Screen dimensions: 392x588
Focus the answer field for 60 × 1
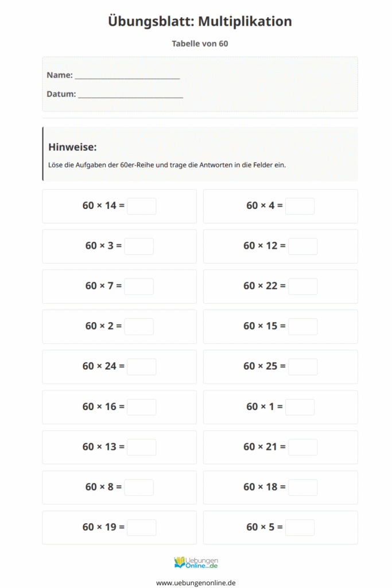300,407
